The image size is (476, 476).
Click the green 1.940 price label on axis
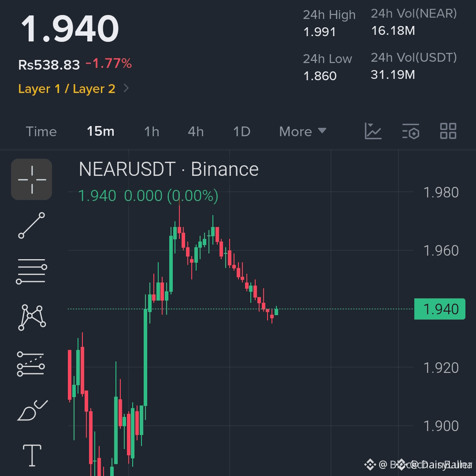[439, 309]
